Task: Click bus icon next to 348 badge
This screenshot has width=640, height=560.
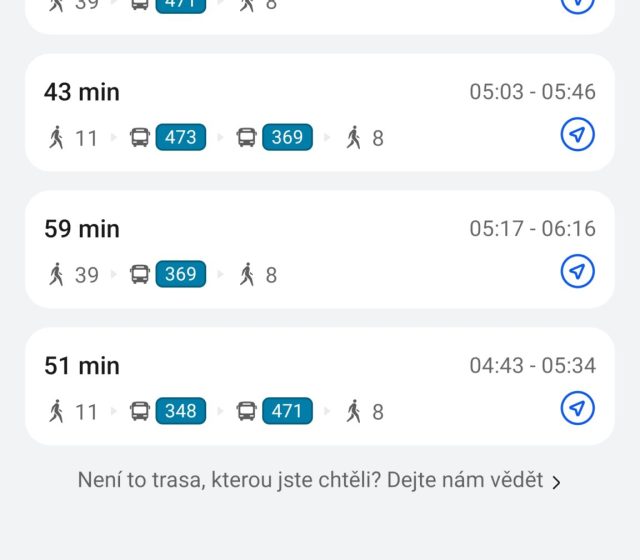Action: point(140,411)
